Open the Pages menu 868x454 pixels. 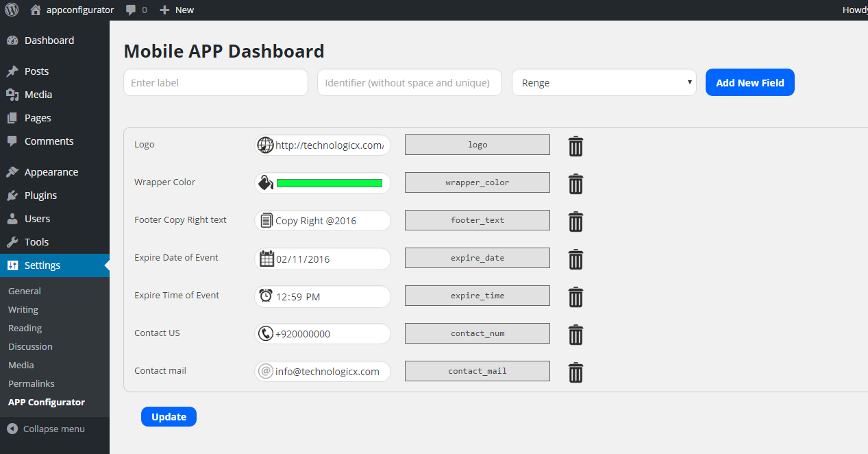click(55, 118)
